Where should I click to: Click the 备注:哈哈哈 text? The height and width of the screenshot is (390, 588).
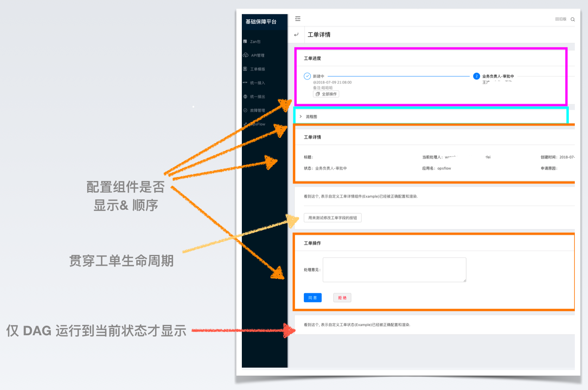tap(323, 88)
